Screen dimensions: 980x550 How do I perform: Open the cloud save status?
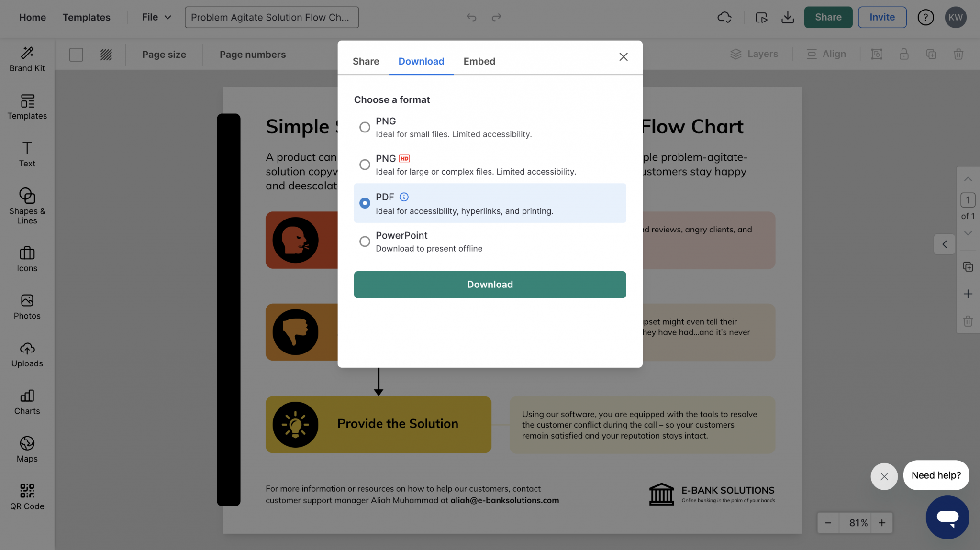pyautogui.click(x=724, y=17)
